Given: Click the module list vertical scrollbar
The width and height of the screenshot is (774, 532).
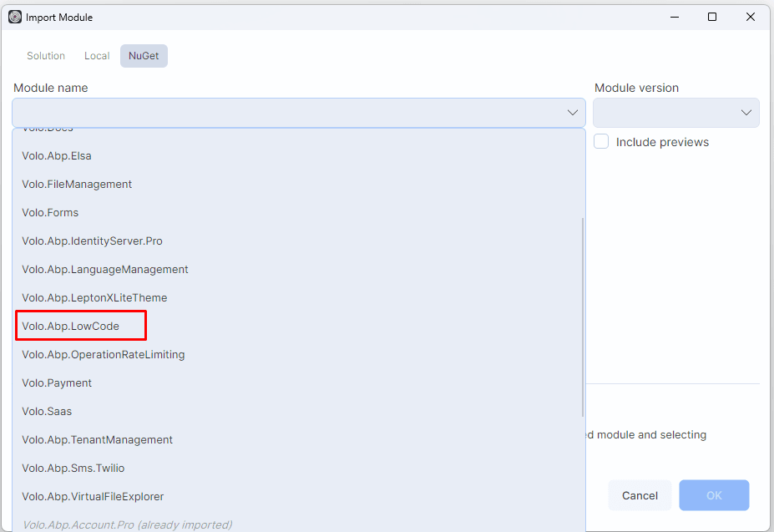Looking at the screenshot, I should pyautogui.click(x=583, y=317).
